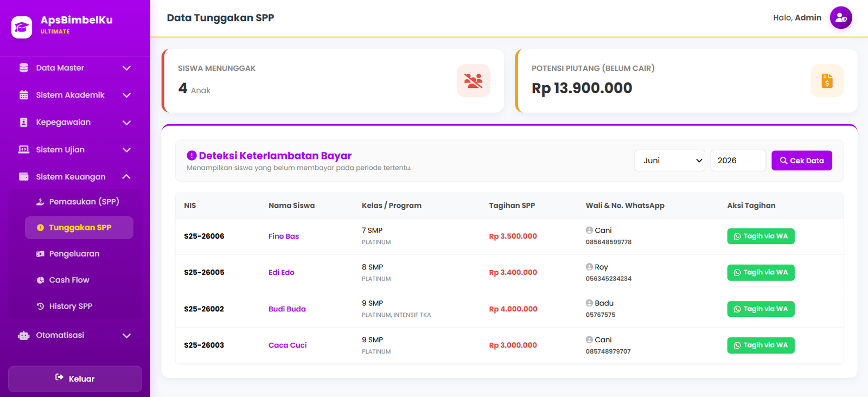The width and height of the screenshot is (868, 397).
Task: Open Cash Flow submenu
Action: 79,280
